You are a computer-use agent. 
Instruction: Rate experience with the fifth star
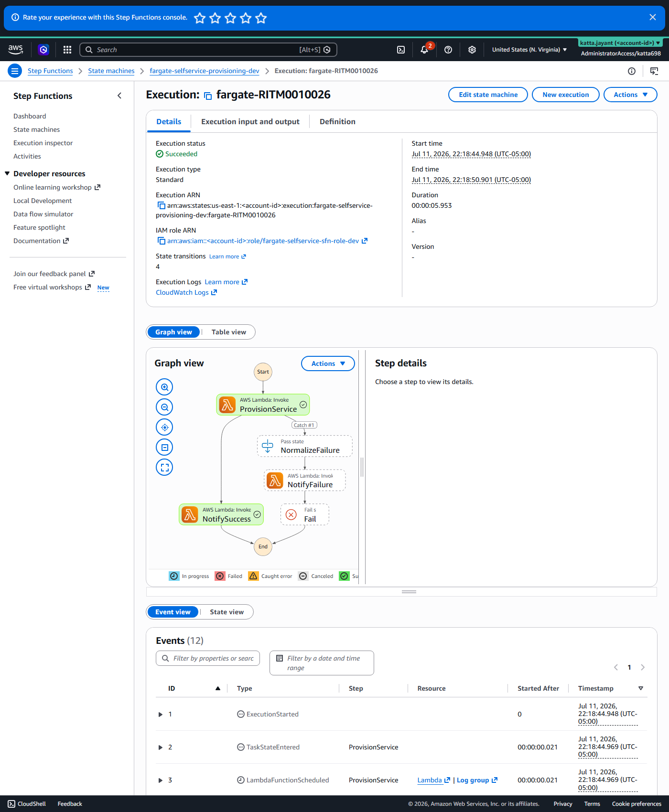point(261,18)
